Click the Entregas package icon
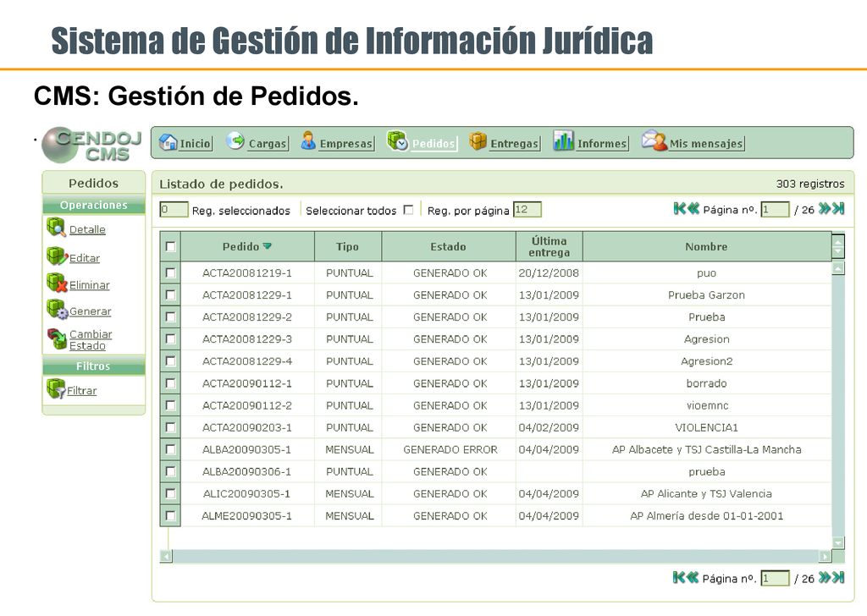The height and width of the screenshot is (616, 867). point(478,141)
